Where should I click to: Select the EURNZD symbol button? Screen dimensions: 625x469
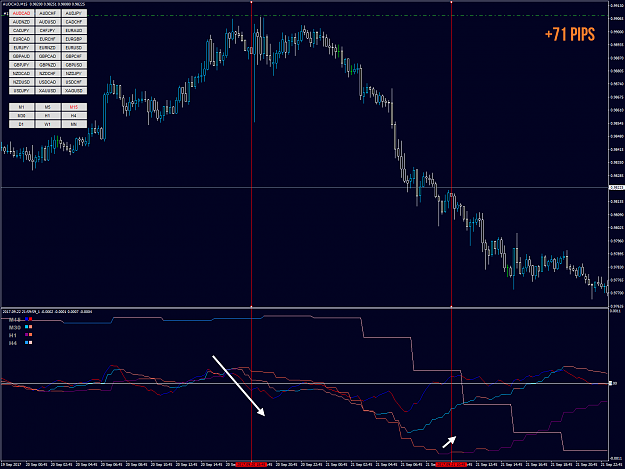47,48
